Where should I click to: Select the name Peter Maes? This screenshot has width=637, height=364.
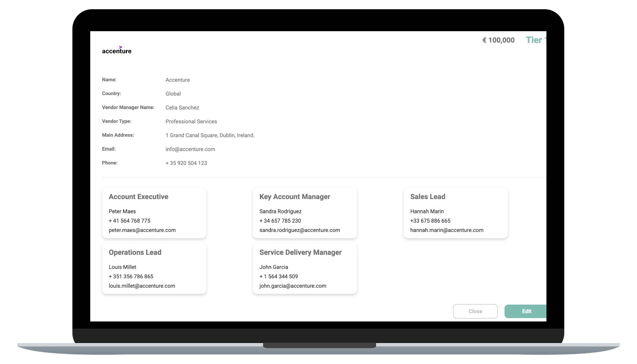tap(122, 211)
